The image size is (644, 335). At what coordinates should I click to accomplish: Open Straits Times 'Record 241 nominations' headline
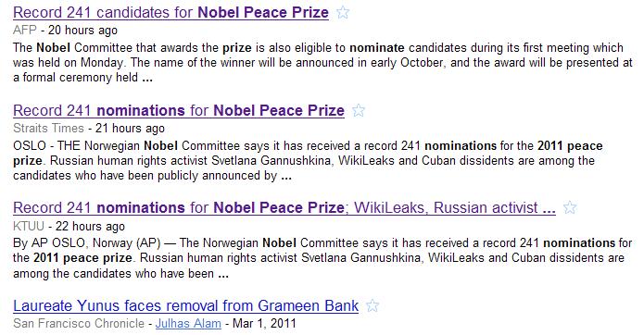point(179,110)
